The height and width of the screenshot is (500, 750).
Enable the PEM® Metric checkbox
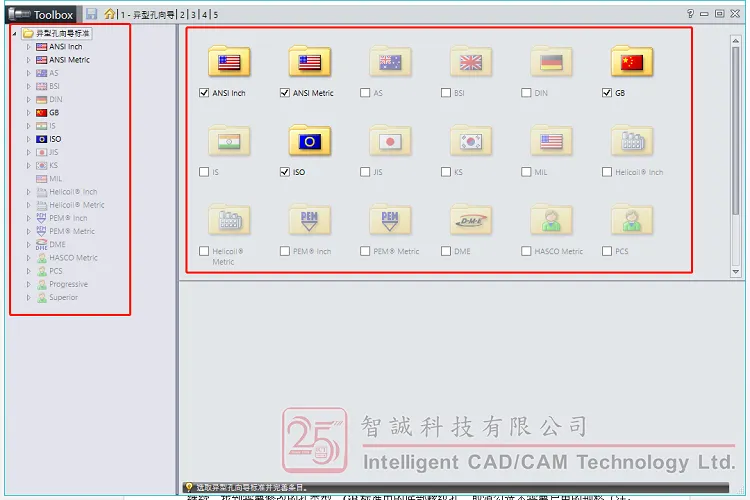click(x=365, y=251)
